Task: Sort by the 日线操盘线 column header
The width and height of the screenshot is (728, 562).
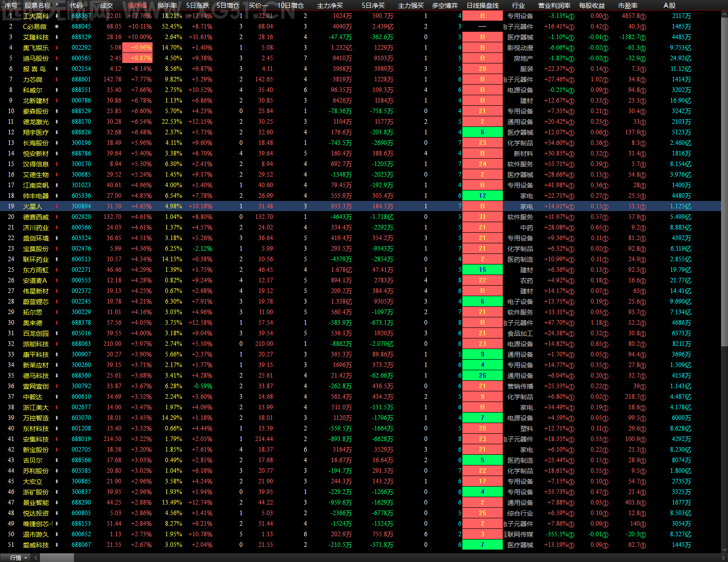Action: pos(483,6)
